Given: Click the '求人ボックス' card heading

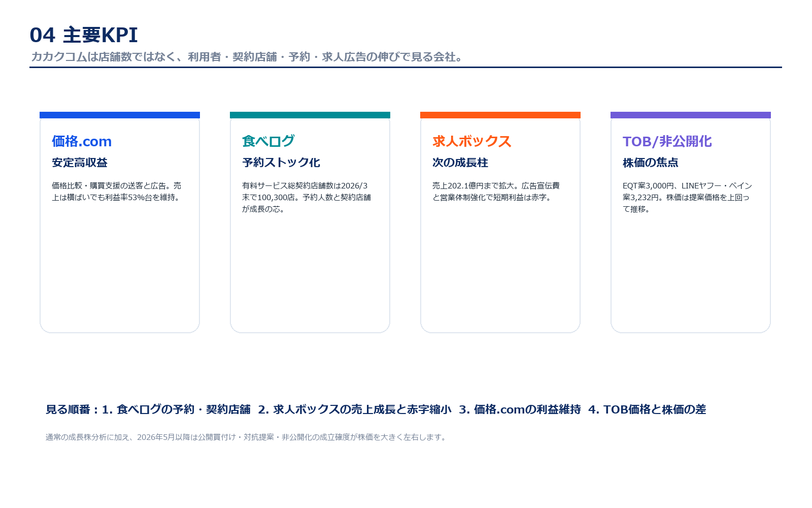Looking at the screenshot, I should point(472,141).
